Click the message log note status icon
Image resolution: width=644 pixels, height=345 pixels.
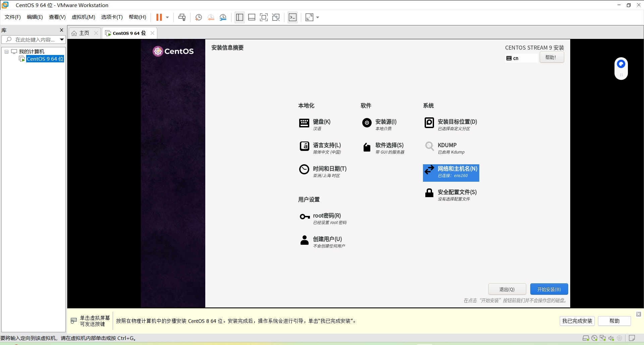click(x=632, y=338)
